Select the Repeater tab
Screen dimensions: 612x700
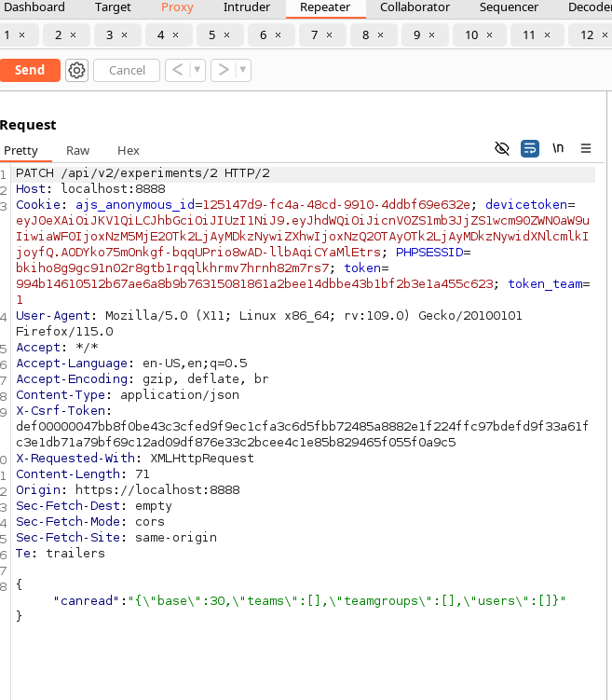tap(325, 7)
